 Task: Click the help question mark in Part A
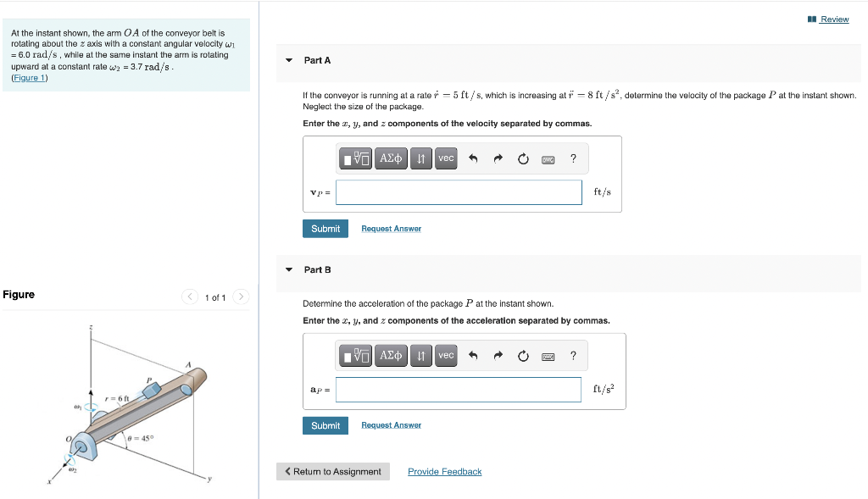pyautogui.click(x=573, y=158)
